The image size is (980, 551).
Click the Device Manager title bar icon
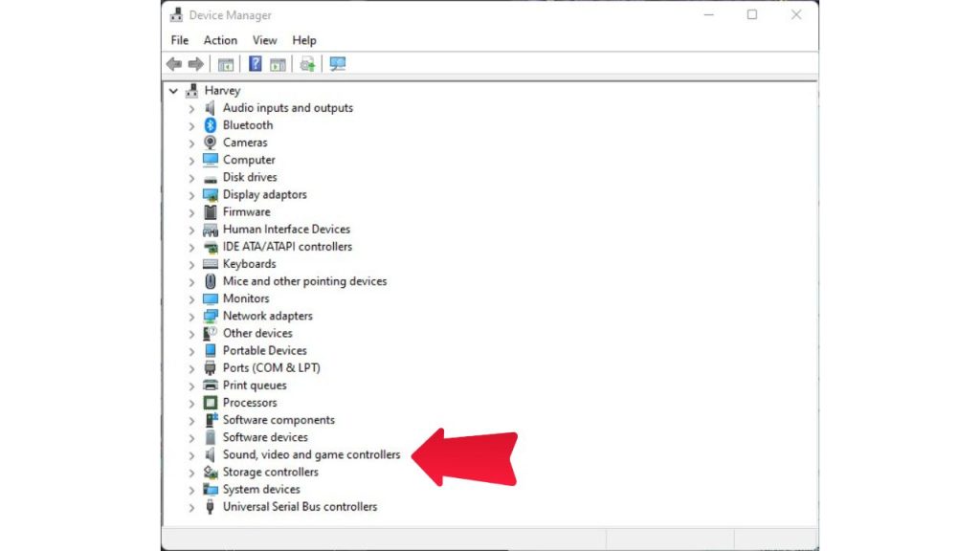pos(176,14)
